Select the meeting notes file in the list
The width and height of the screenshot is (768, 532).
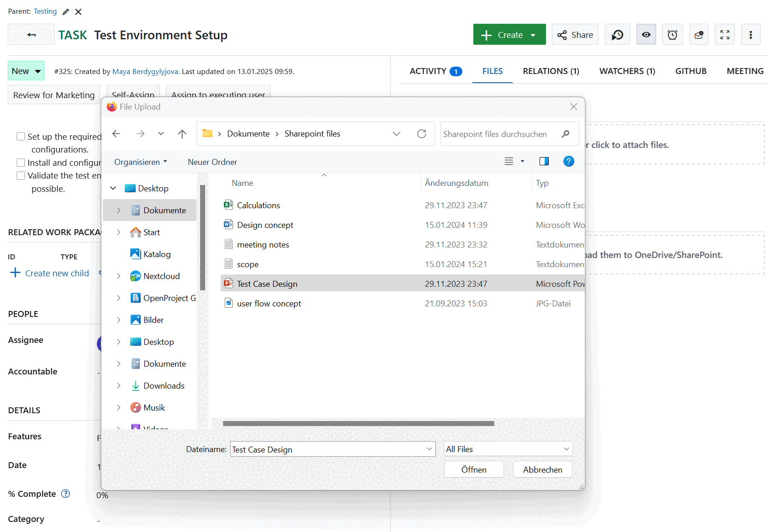[x=263, y=244]
